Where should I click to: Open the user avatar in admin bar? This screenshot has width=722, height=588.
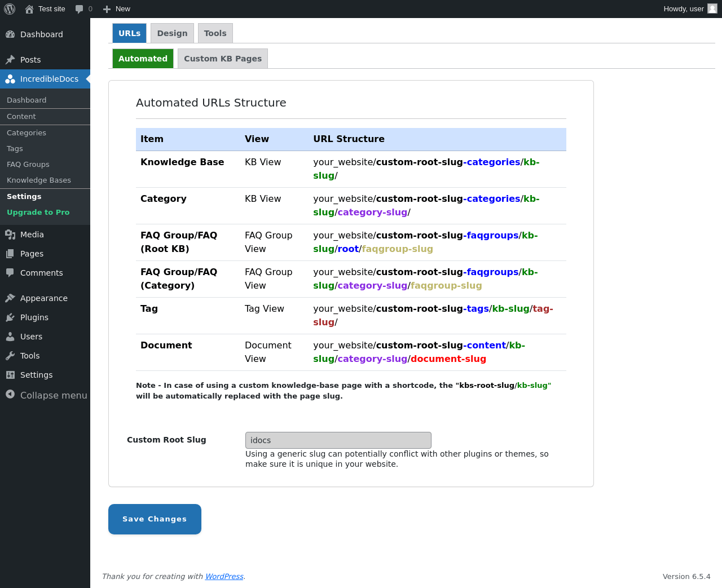(712, 9)
